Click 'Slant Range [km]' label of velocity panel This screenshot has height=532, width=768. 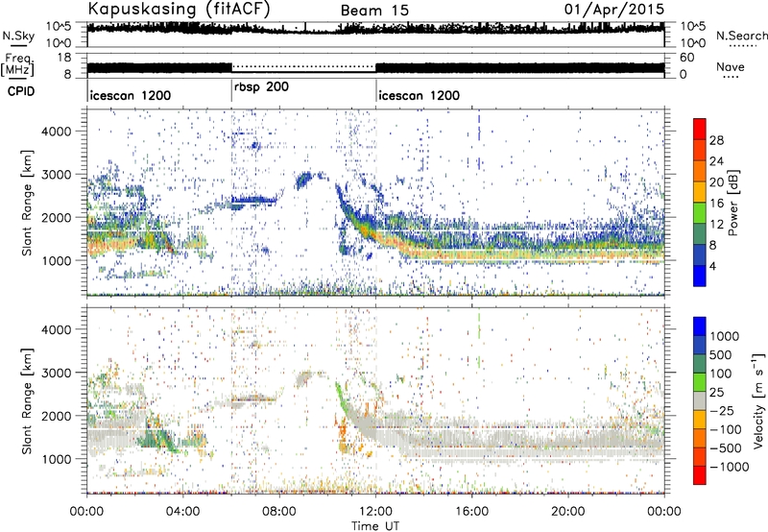tap(27, 400)
